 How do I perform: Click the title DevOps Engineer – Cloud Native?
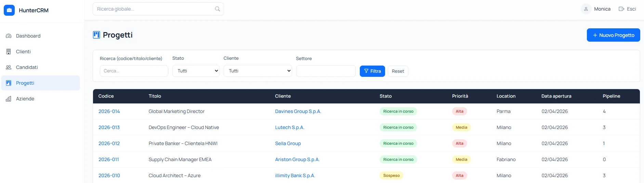pyautogui.click(x=184, y=127)
